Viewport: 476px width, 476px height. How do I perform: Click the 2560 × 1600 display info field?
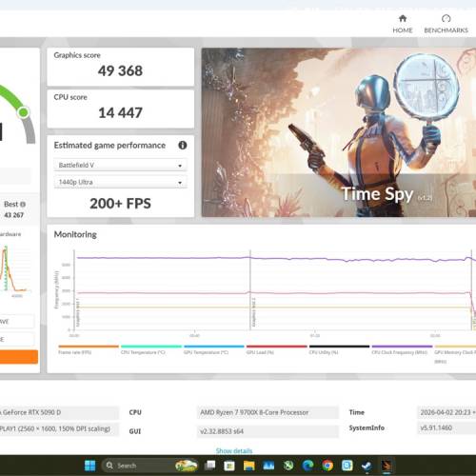[x=59, y=428]
